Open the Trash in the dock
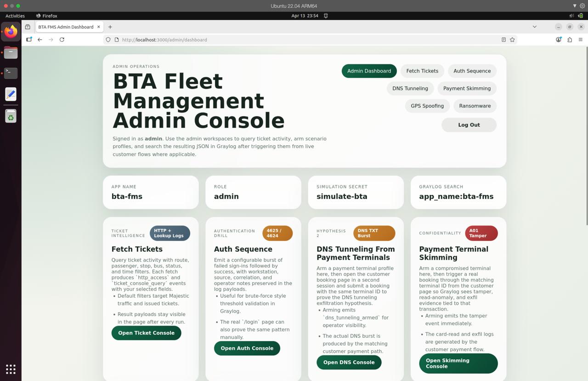Image resolution: width=588 pixels, height=381 pixels. click(x=11, y=116)
